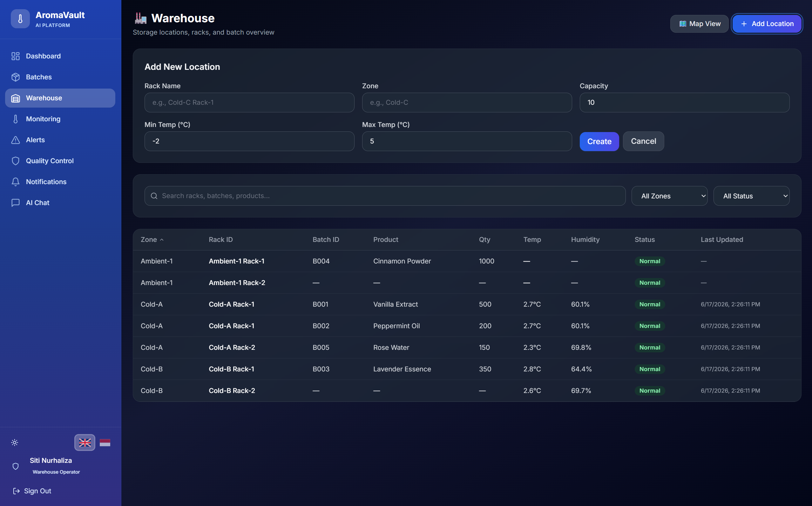This screenshot has height=506, width=812.
Task: Expand the All Zones dropdown
Action: click(x=669, y=196)
